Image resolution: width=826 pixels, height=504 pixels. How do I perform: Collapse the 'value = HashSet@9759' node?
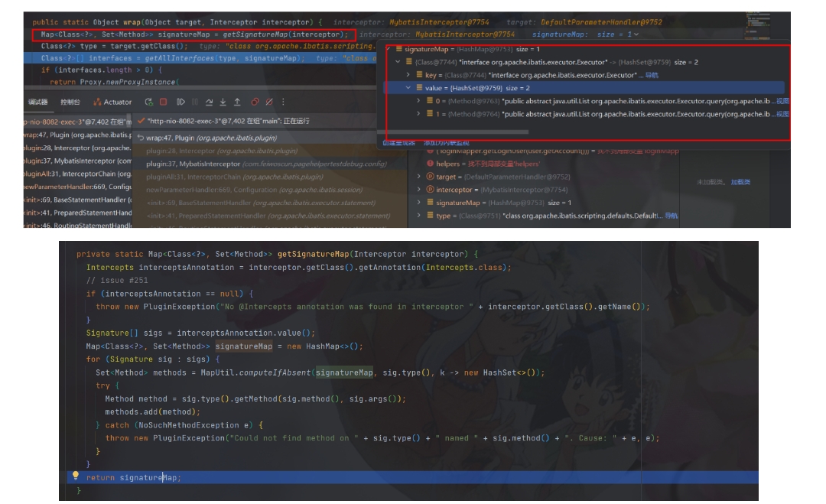tap(408, 88)
